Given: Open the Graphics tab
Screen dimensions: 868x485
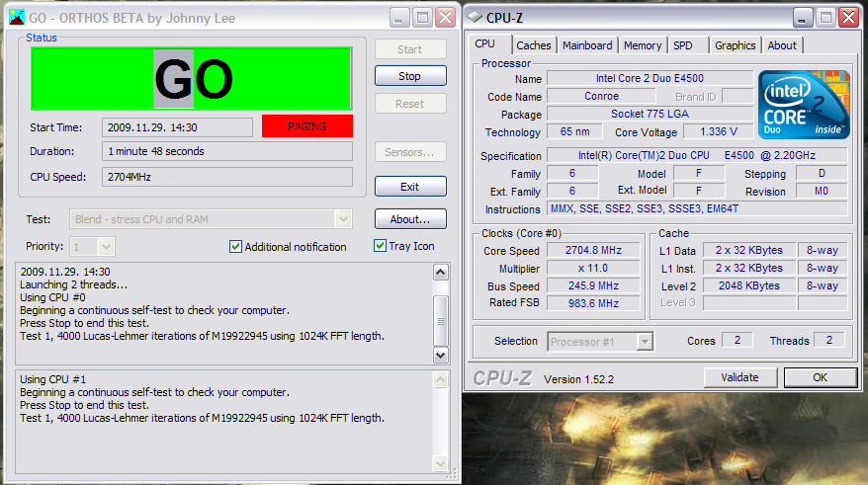Looking at the screenshot, I should (x=736, y=45).
